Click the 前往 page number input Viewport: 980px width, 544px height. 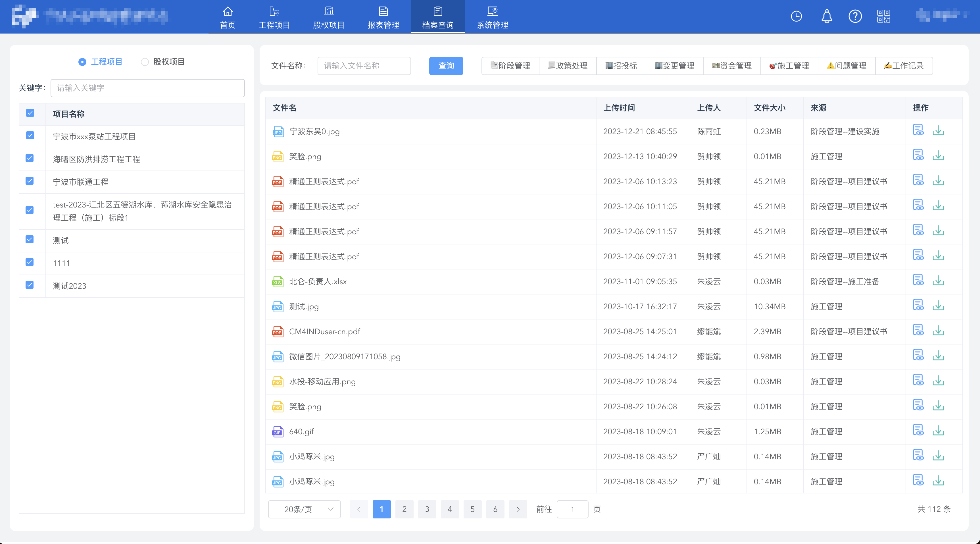pyautogui.click(x=573, y=509)
